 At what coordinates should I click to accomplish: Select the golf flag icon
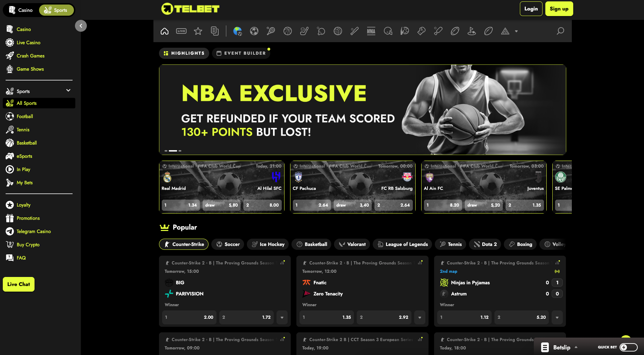tap(472, 31)
